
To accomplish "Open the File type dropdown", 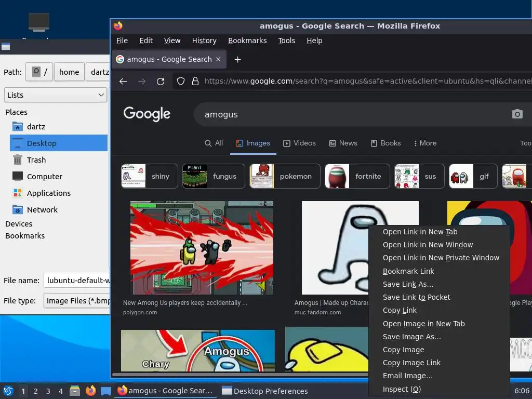I will point(77,301).
